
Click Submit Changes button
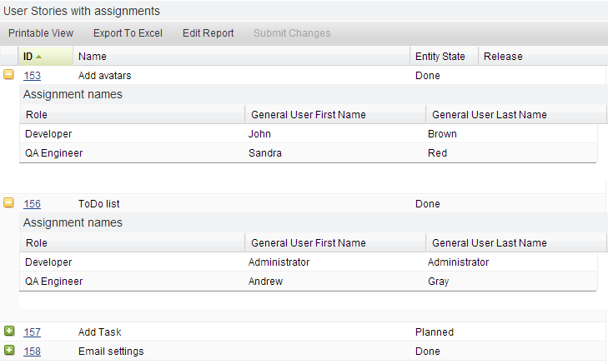click(x=292, y=33)
